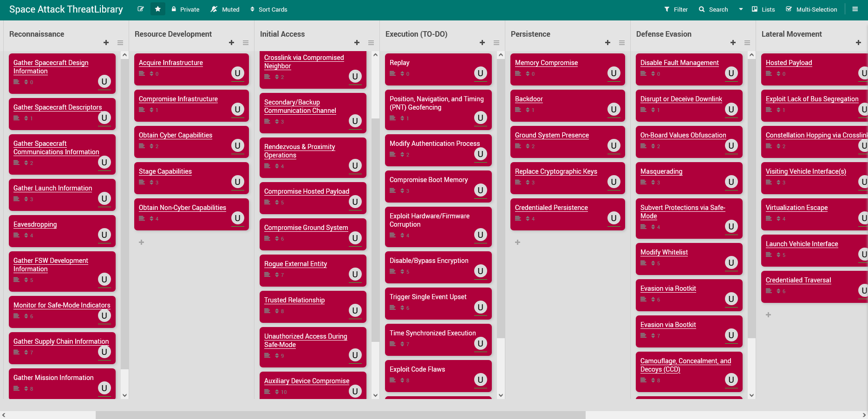Expand the caret dropdown next to Search

741,9
